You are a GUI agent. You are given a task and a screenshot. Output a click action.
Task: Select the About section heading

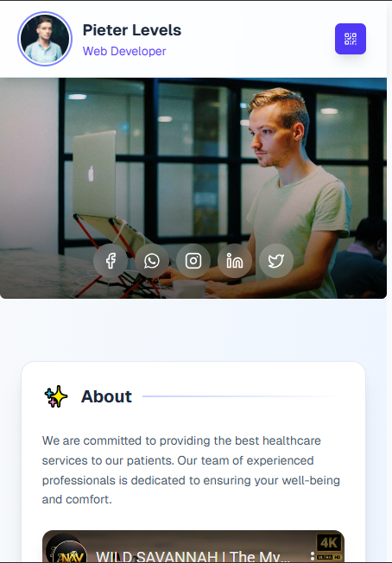106,396
